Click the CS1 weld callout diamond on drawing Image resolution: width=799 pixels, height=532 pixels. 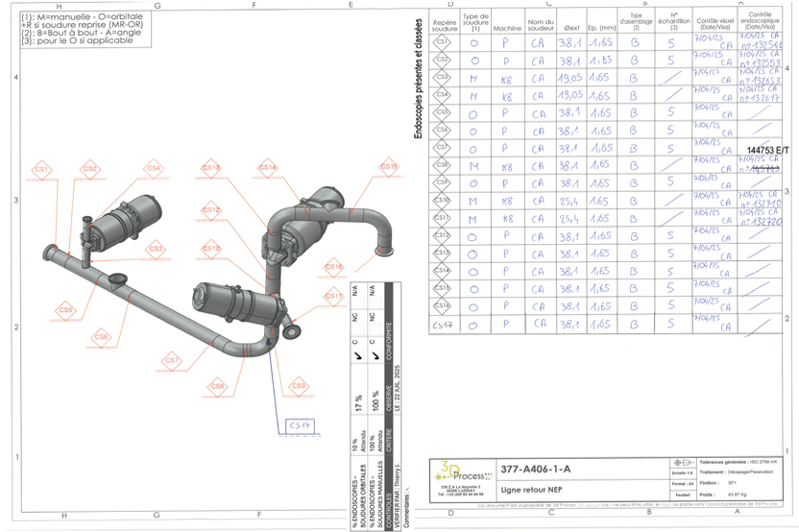42,169
